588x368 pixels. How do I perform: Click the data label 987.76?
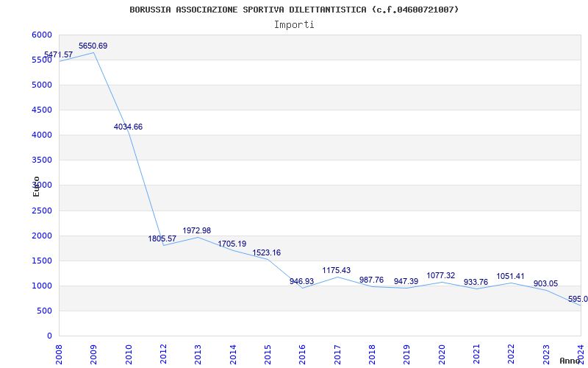tap(371, 280)
